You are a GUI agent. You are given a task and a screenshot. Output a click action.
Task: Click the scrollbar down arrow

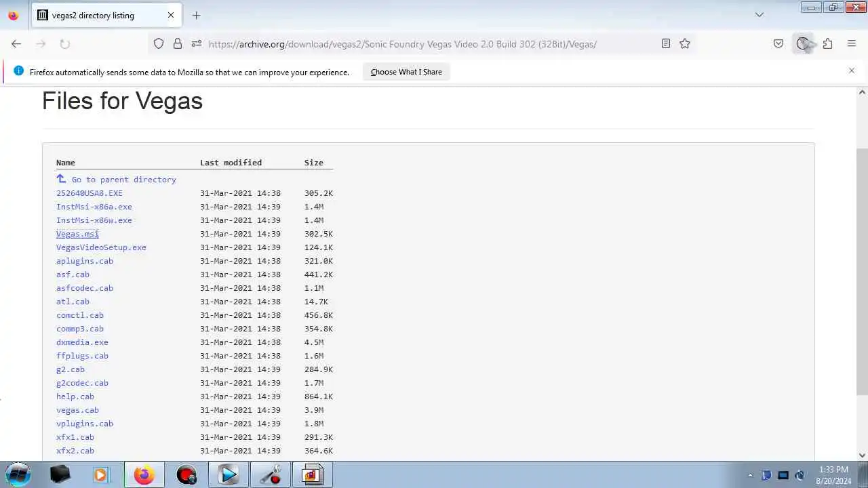pos(862,455)
